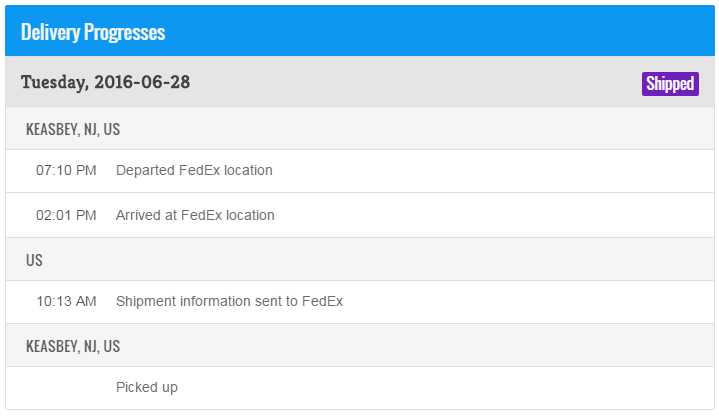Click the 10:13 AM timestamp
Screen dimensions: 719x416
[66, 301]
